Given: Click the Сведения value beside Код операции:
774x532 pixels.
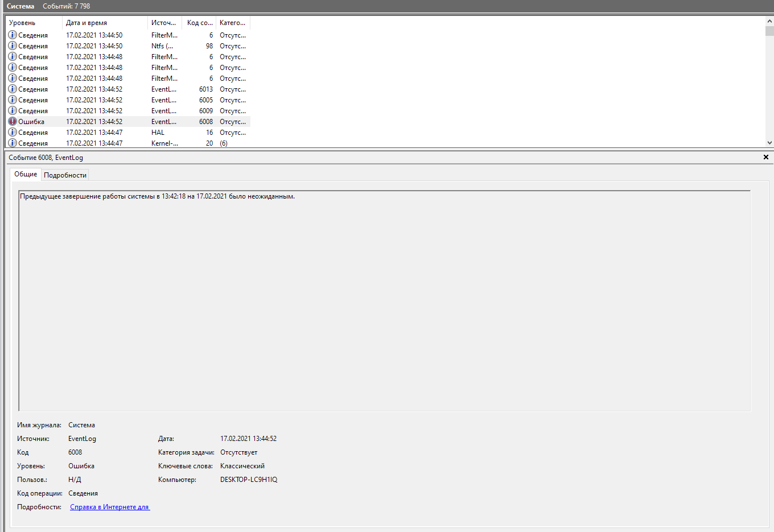Looking at the screenshot, I should coord(83,493).
